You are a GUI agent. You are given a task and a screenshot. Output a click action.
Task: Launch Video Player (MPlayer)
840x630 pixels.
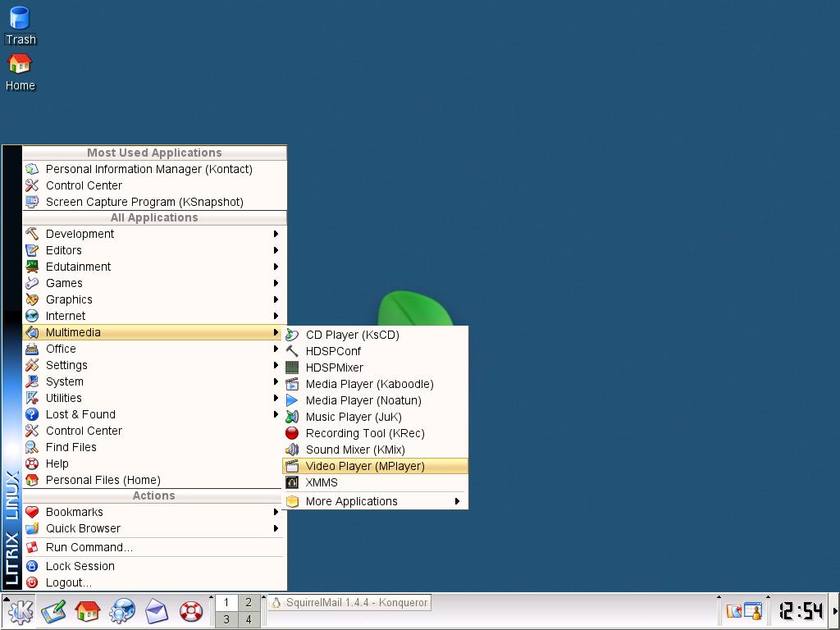tap(375, 466)
